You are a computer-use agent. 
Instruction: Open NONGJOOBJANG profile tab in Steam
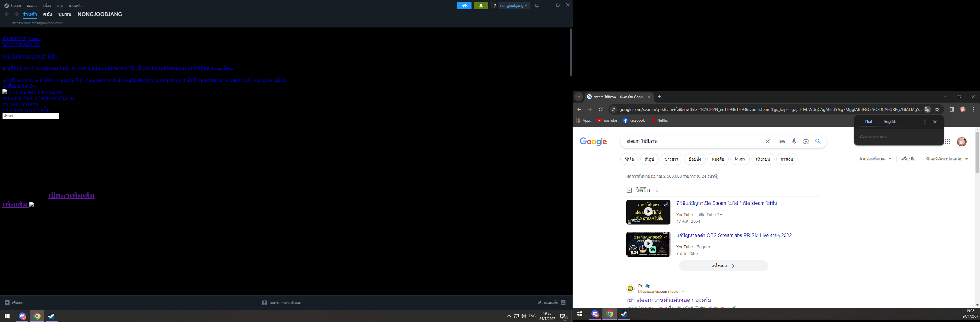click(x=100, y=14)
